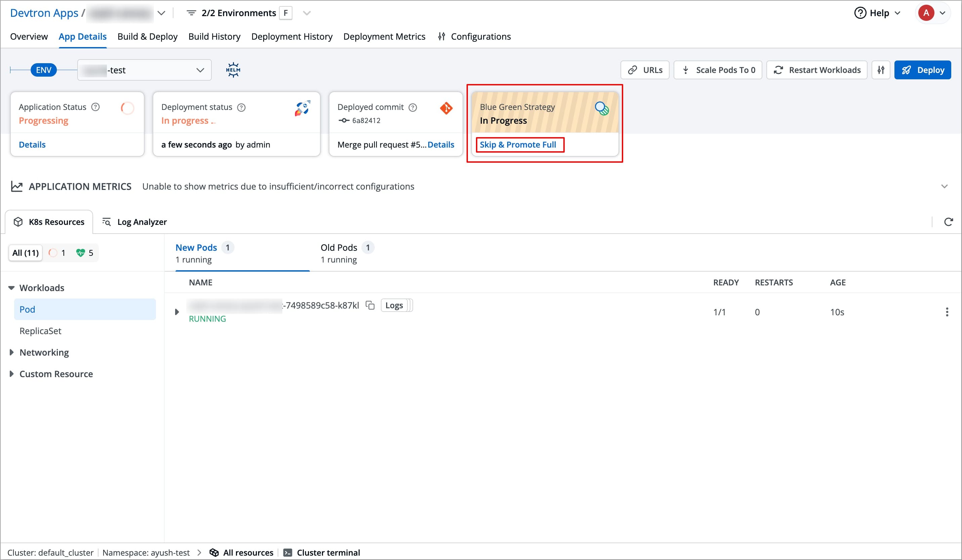Click Skip & Promote Full link
Image resolution: width=962 pixels, height=560 pixels.
coord(518,145)
